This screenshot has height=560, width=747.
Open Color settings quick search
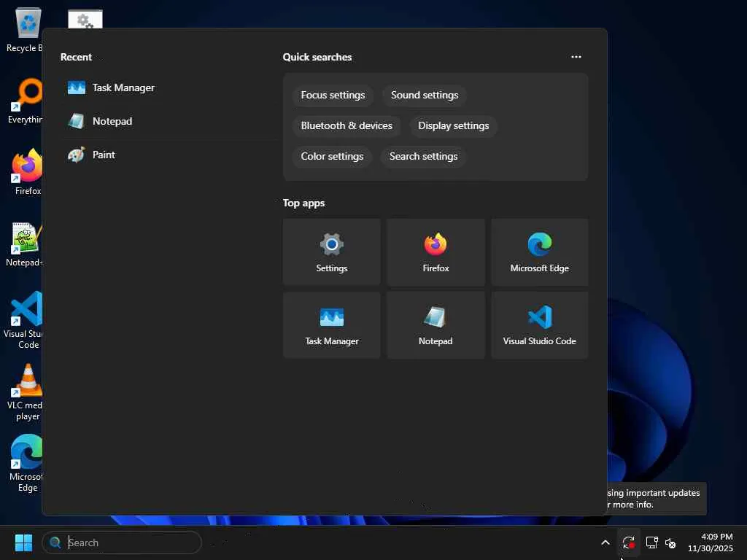coord(332,156)
